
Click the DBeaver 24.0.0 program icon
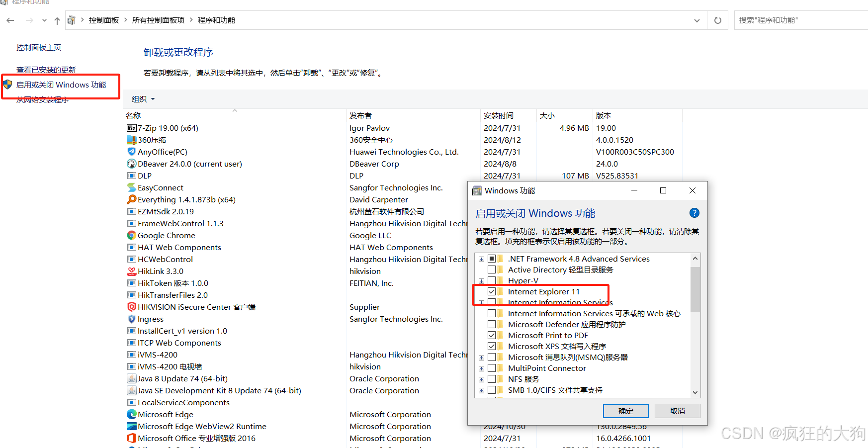(x=131, y=164)
